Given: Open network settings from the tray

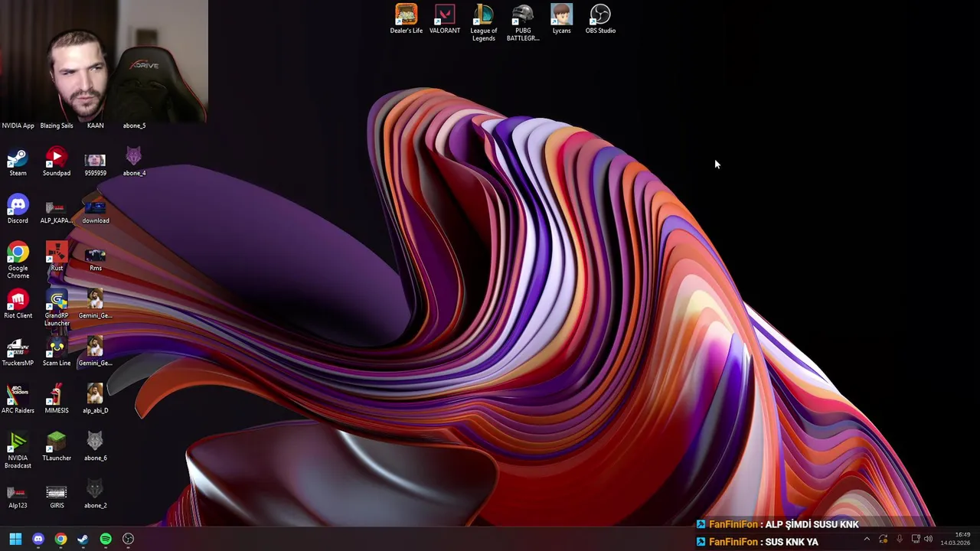Looking at the screenshot, I should (915, 539).
